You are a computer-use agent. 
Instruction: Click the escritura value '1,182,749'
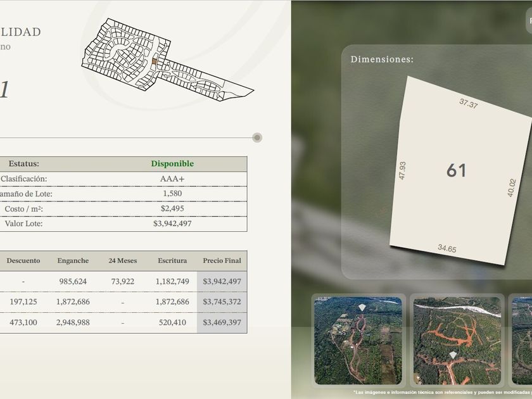coord(172,281)
